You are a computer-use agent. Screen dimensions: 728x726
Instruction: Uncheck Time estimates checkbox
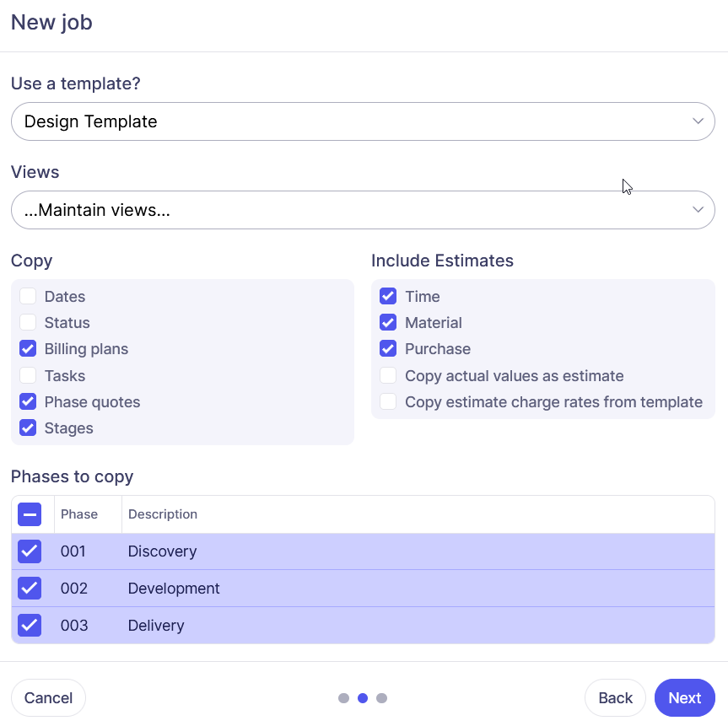pos(388,297)
